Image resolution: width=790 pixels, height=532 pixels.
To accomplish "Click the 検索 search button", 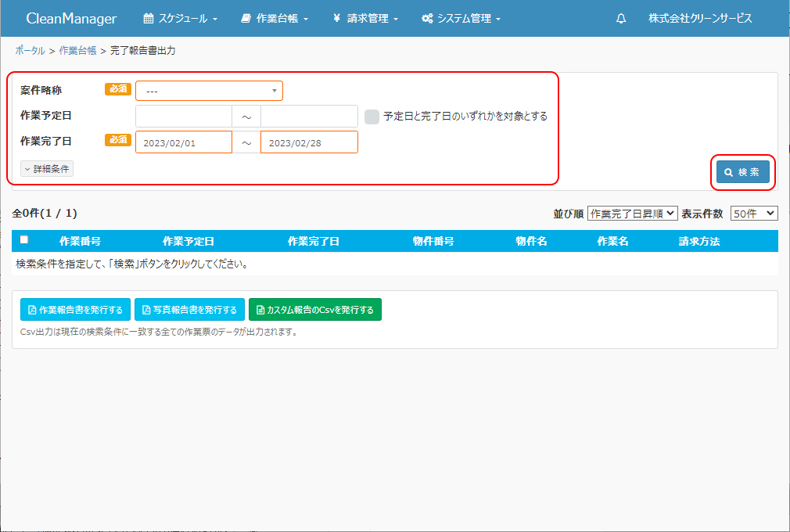I will click(x=742, y=172).
